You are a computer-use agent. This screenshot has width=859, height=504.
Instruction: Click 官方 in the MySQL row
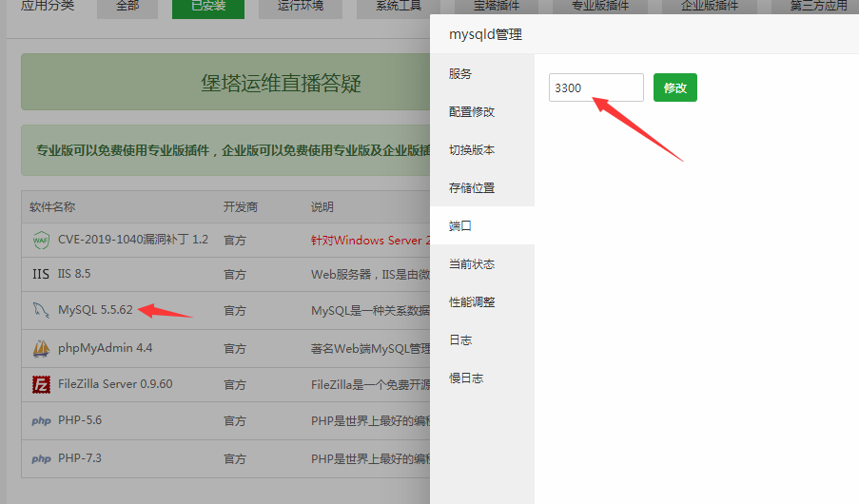pos(235,311)
